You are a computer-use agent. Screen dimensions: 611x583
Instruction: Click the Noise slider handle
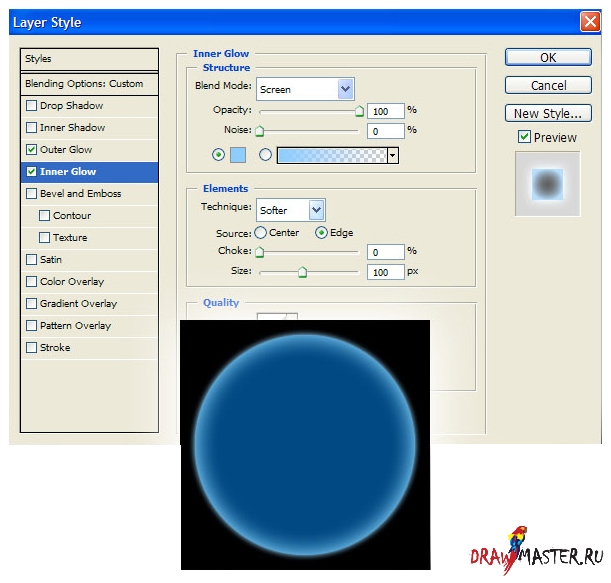(260, 131)
